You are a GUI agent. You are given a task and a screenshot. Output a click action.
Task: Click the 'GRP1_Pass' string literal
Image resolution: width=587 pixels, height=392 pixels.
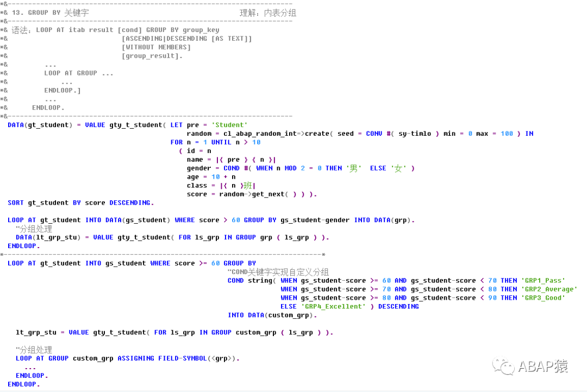[543, 281]
